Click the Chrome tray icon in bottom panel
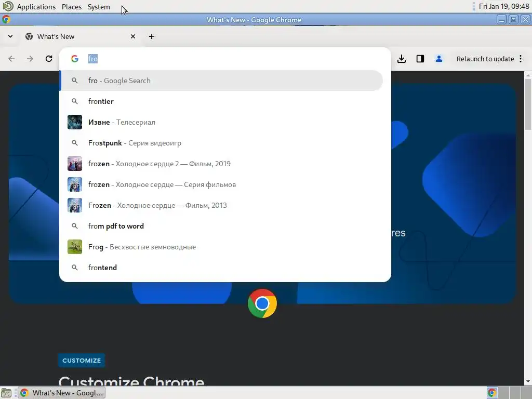The width and height of the screenshot is (532, 399). [x=491, y=393]
